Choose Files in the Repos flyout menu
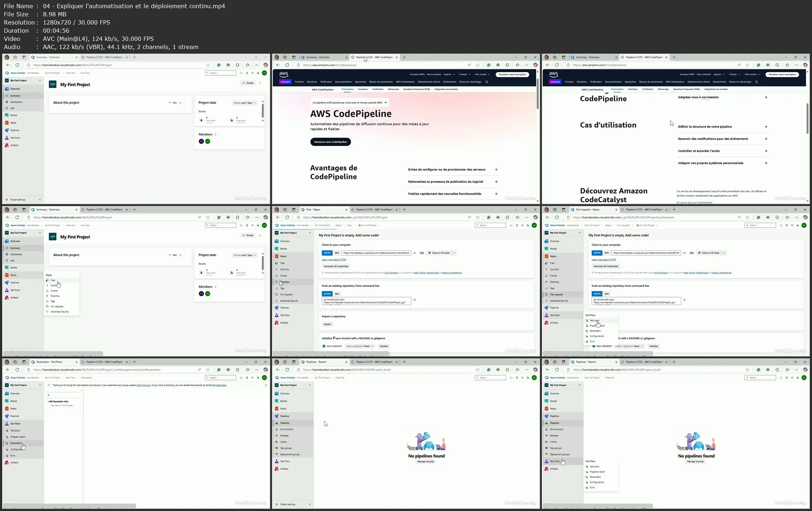Screen dimensions: 812x511 point(61,280)
